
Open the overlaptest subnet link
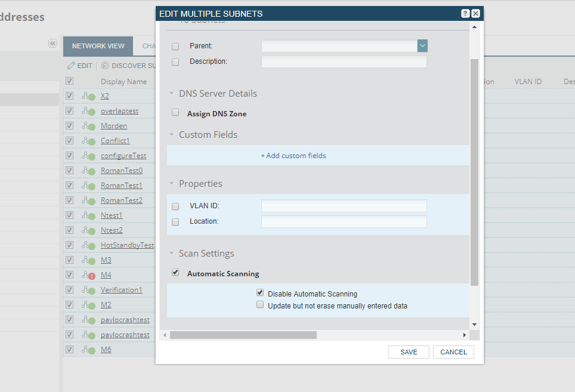click(119, 111)
